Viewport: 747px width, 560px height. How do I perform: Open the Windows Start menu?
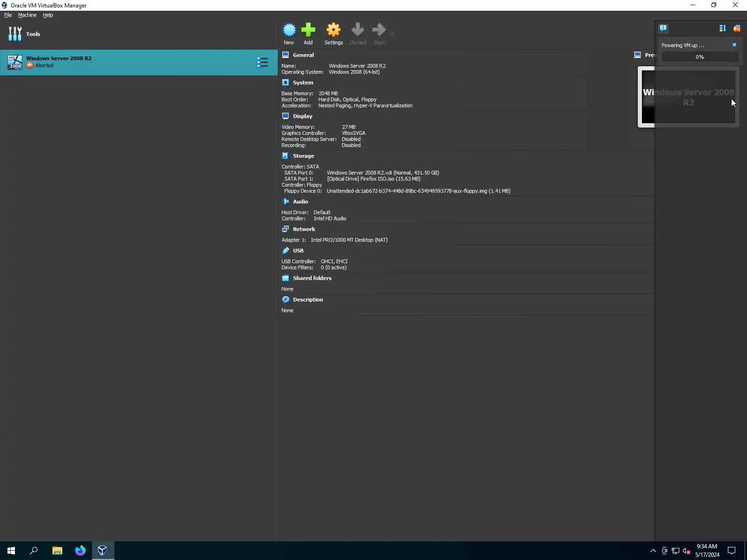click(11, 551)
